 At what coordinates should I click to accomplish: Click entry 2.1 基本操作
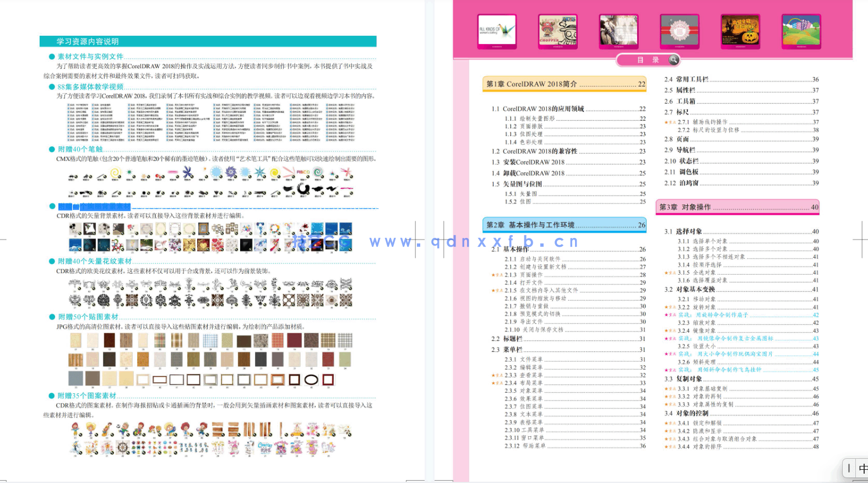(x=568, y=249)
